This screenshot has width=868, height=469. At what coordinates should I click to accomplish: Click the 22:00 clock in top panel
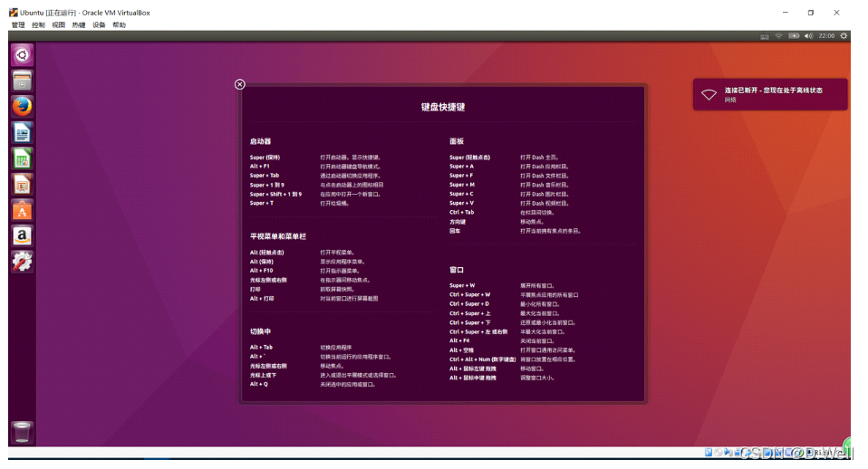click(x=826, y=36)
